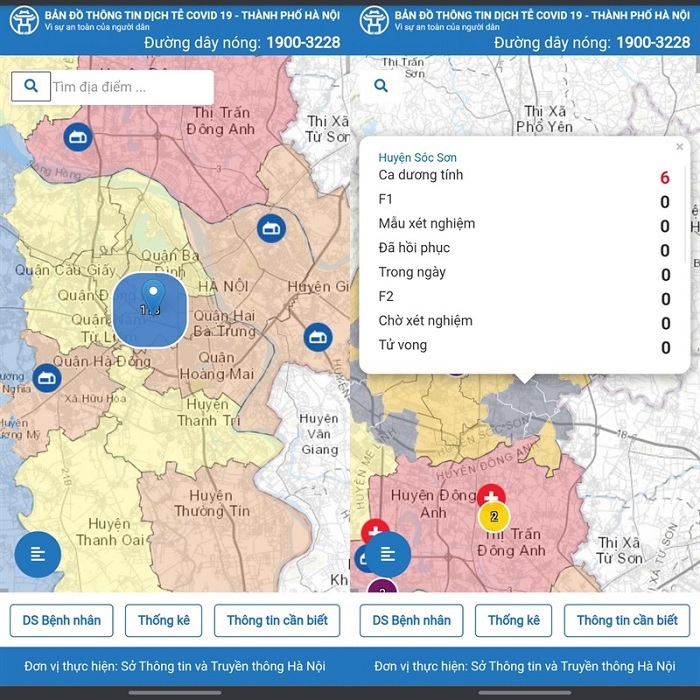
Task: Close the Huyện Sóc Sơn info popup
Action: pos(680,147)
